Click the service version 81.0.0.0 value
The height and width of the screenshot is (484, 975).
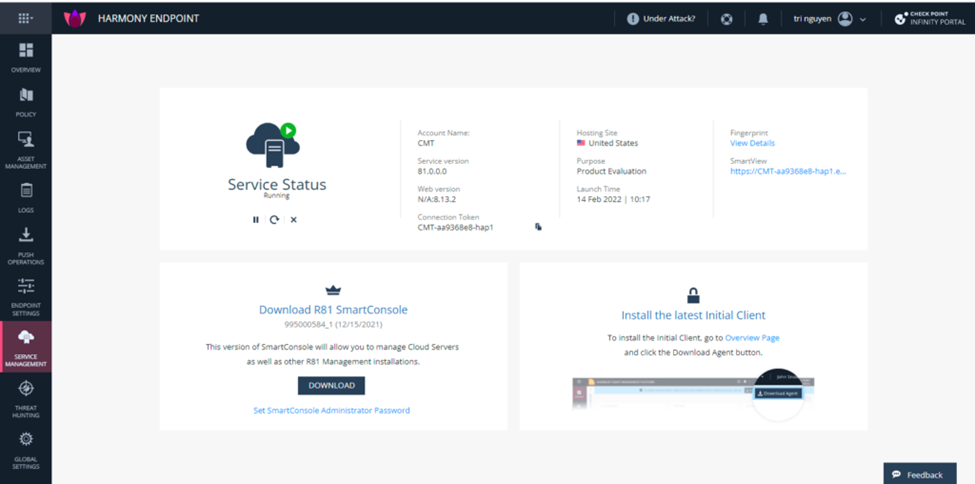click(x=432, y=171)
